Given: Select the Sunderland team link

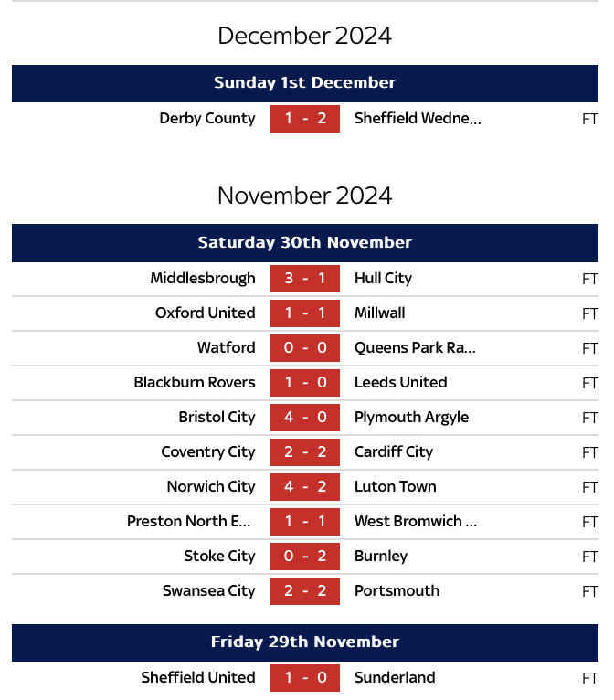Looking at the screenshot, I should 395,678.
